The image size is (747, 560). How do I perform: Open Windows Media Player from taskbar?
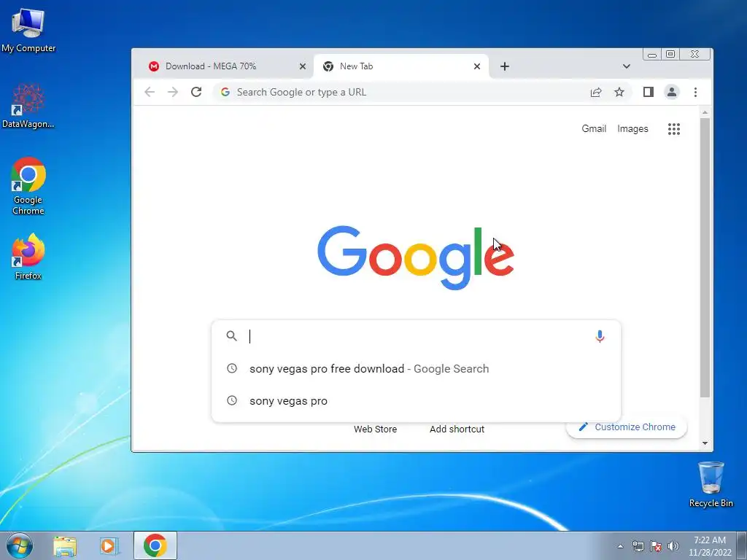[x=109, y=545]
